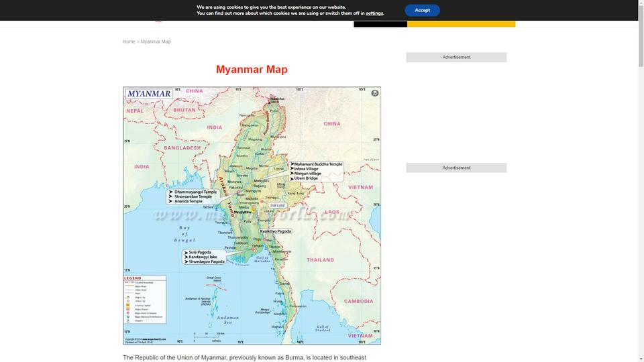This screenshot has height=362, width=644.
Task: Click Shwedagon Pagoda label
Action: pyautogui.click(x=207, y=262)
